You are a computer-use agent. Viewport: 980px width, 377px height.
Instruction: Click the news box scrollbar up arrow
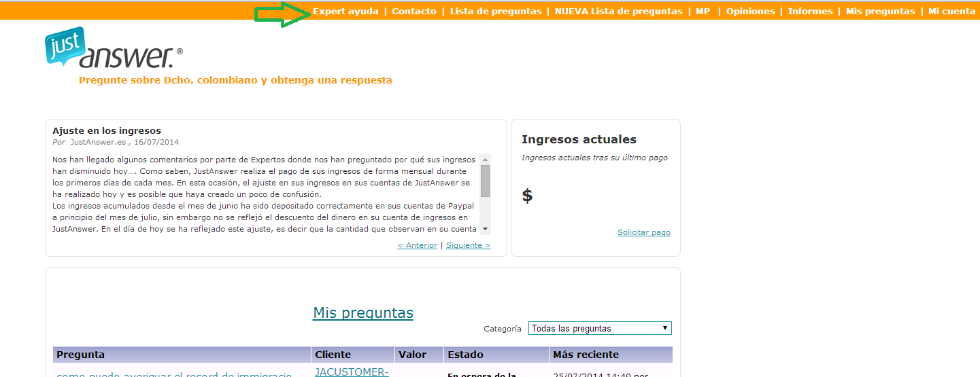(x=485, y=159)
